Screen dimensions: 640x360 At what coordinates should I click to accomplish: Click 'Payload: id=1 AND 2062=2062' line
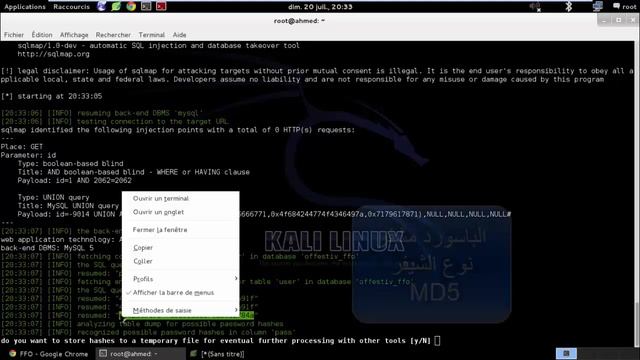coord(75,180)
